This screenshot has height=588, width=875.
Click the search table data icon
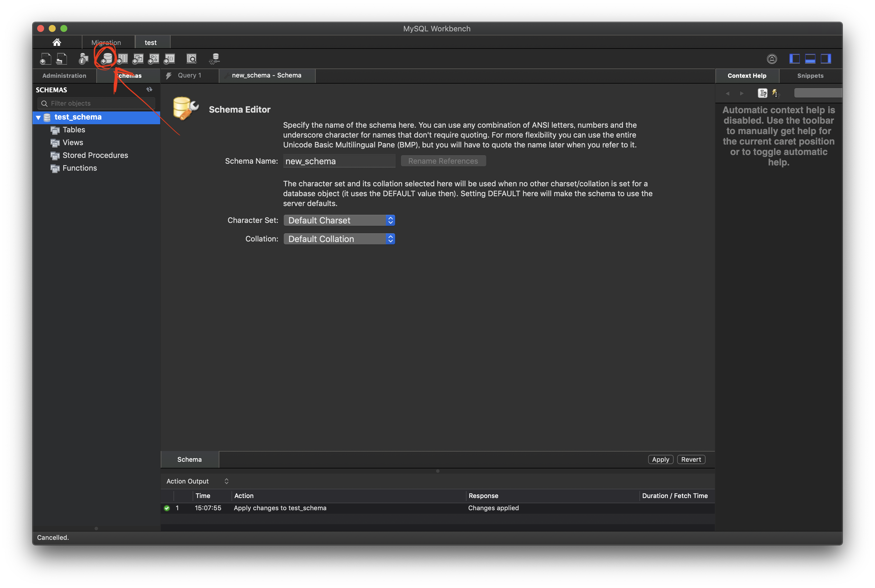191,59
